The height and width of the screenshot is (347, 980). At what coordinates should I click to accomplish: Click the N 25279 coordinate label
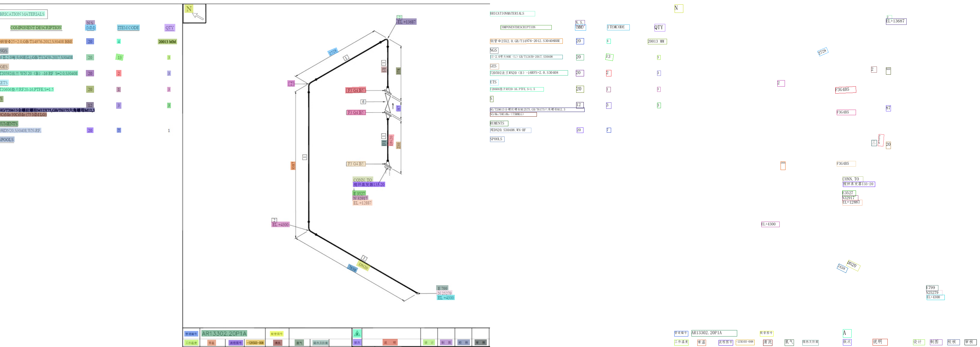(x=444, y=293)
